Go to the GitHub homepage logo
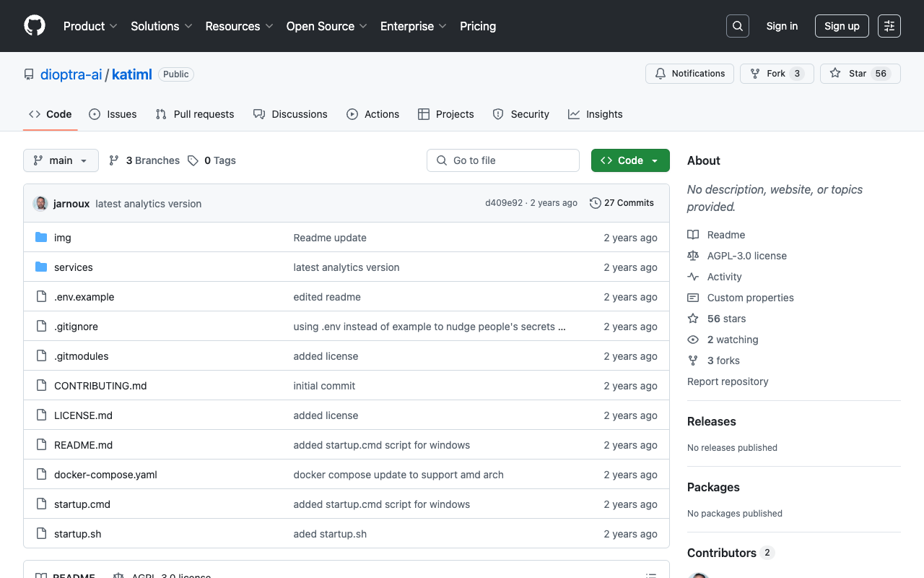 (35, 26)
